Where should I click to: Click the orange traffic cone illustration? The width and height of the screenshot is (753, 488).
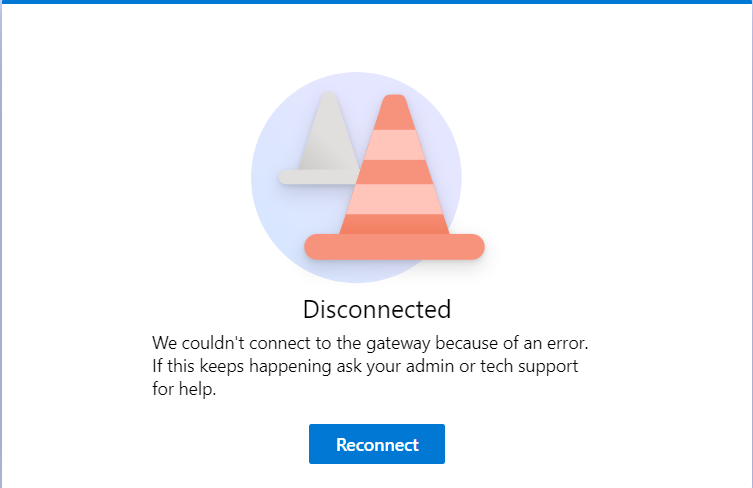click(394, 177)
